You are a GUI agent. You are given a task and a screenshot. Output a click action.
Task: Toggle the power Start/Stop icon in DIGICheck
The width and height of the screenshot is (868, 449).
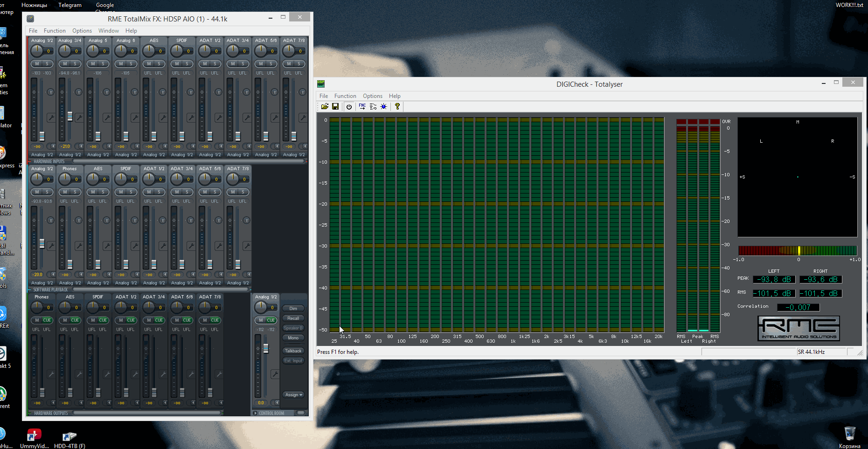coord(349,106)
